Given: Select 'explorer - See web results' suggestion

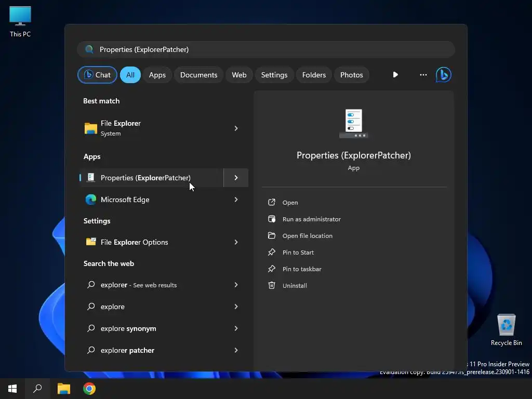Looking at the screenshot, I should [164, 285].
